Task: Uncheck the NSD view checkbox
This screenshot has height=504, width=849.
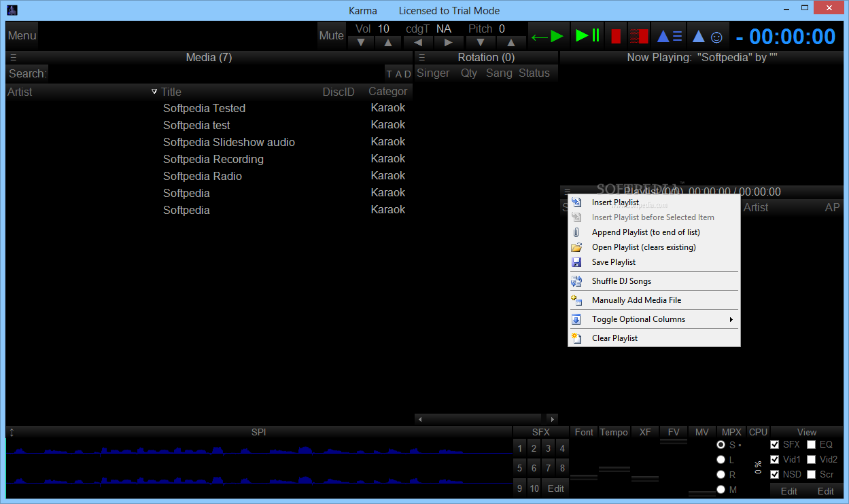Action: [x=774, y=475]
